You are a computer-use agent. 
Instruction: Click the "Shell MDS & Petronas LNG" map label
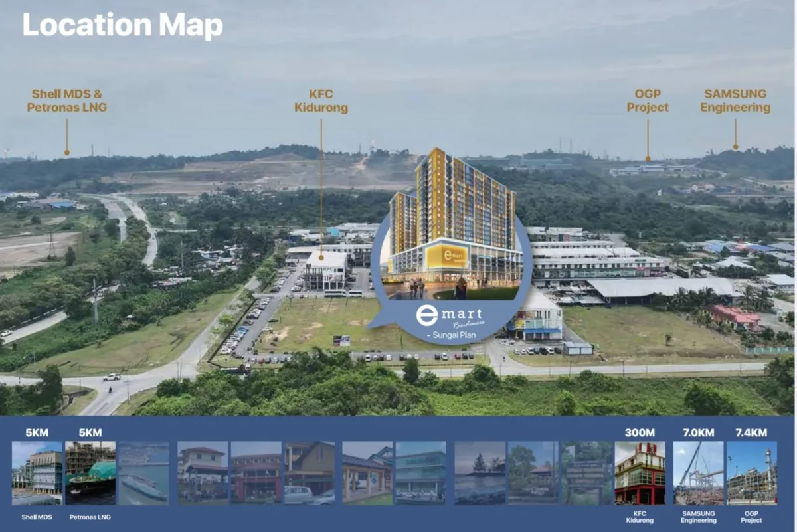pyautogui.click(x=66, y=100)
